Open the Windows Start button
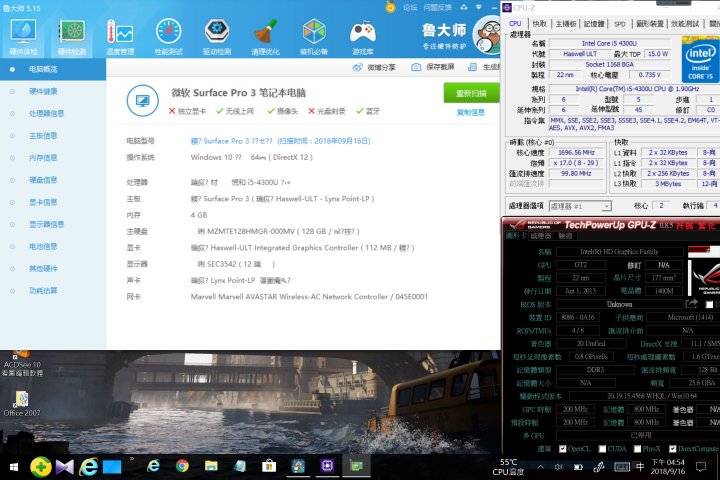The width and height of the screenshot is (720, 480). (x=14, y=467)
